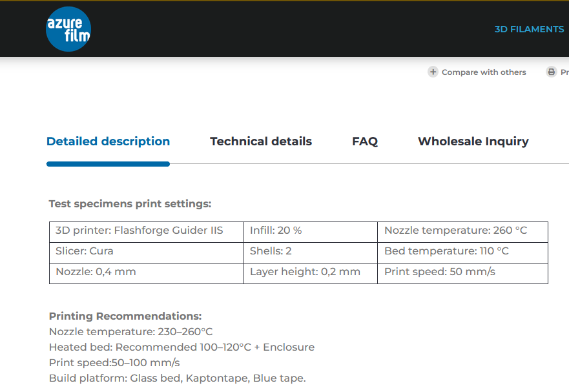Click the 3D printer Flashforge Guider IIS cell
The width and height of the screenshot is (569, 392).
(146, 232)
